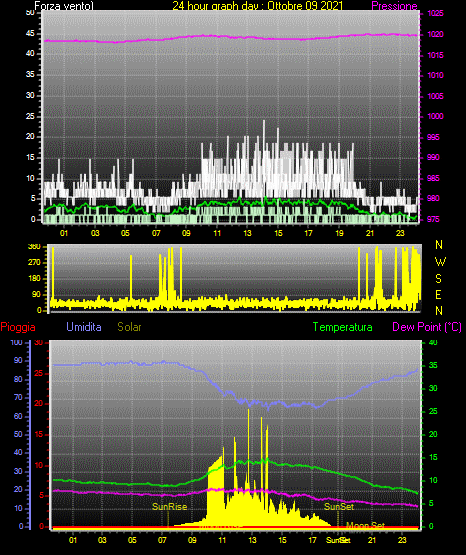This screenshot has height=555, width=466.
Task: Click the 270 wind direction axis value
Action: click(34, 263)
